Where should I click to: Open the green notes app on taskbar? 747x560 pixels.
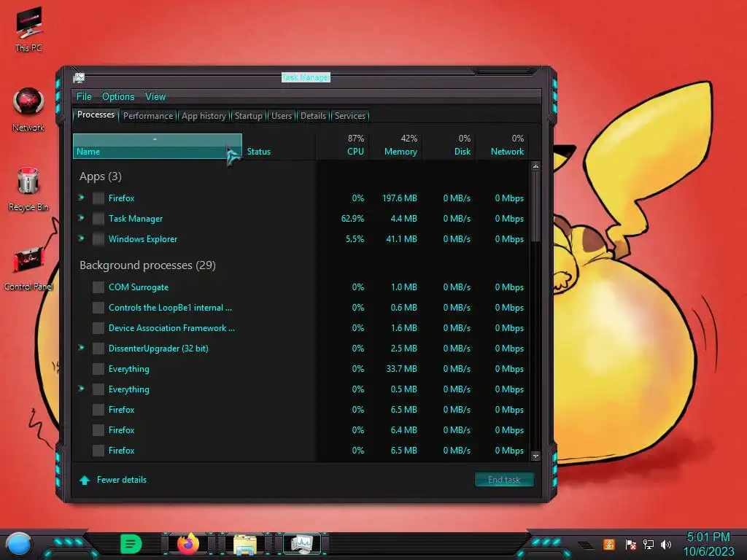(131, 544)
